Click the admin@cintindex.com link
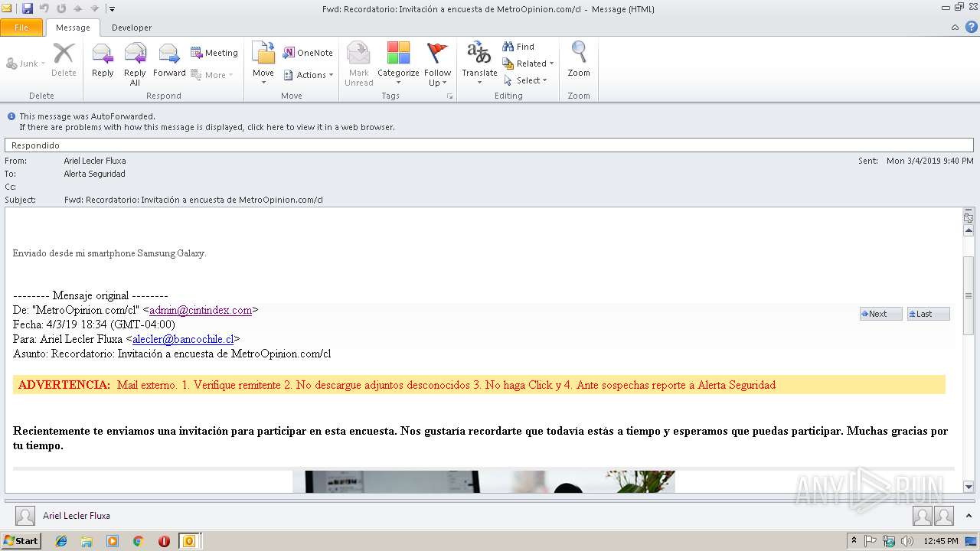This screenshot has height=551, width=980. point(201,310)
